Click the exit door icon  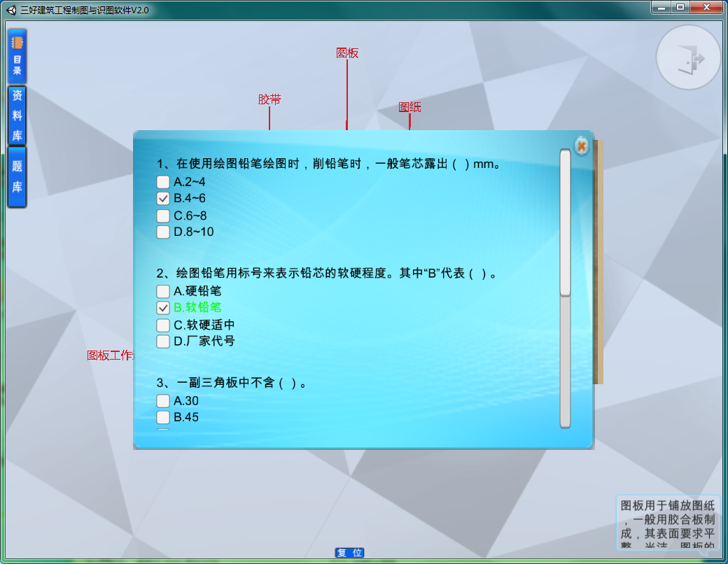click(x=689, y=58)
